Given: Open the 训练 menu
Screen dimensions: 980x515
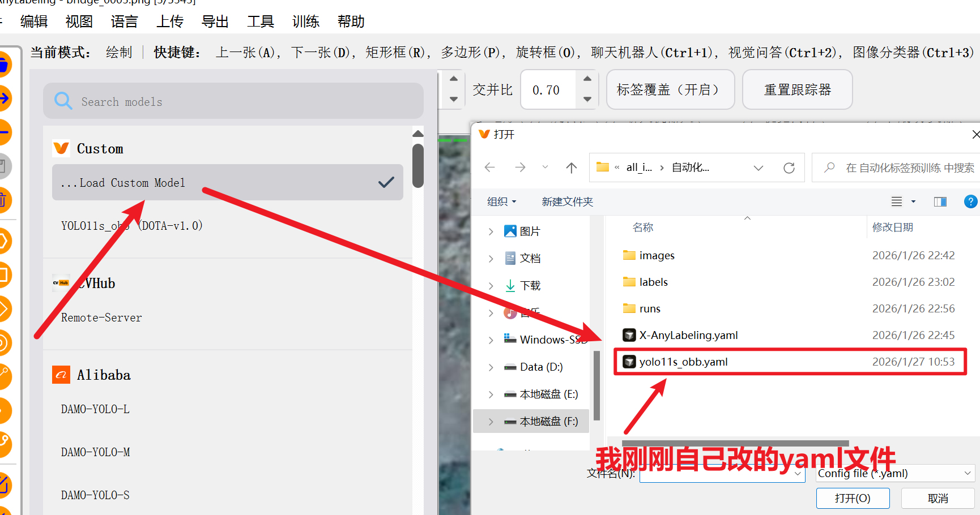Looking at the screenshot, I should point(306,22).
